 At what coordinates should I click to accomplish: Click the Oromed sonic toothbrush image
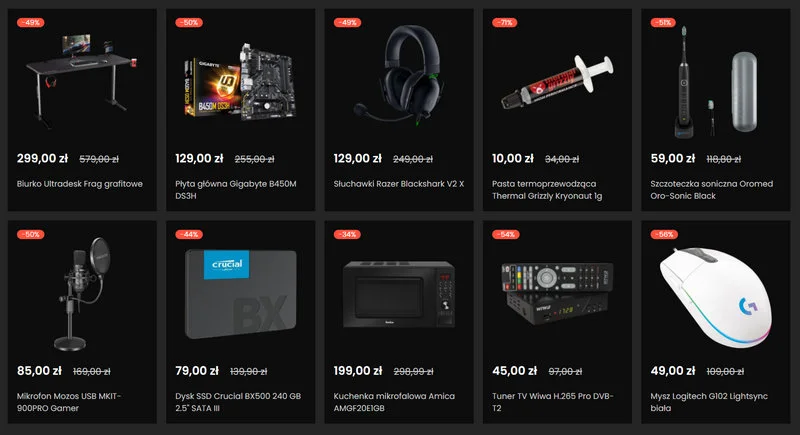pyautogui.click(x=715, y=82)
